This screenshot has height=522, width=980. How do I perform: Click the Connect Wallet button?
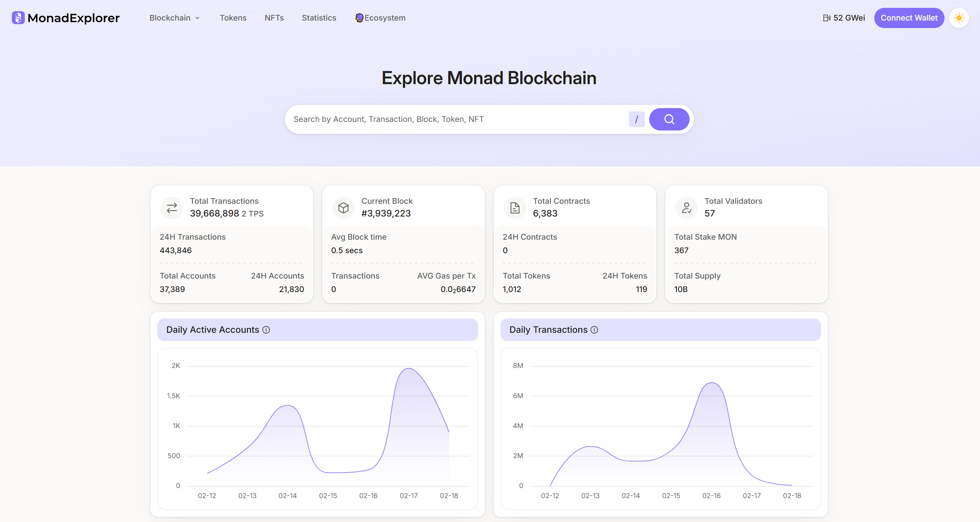(x=909, y=18)
